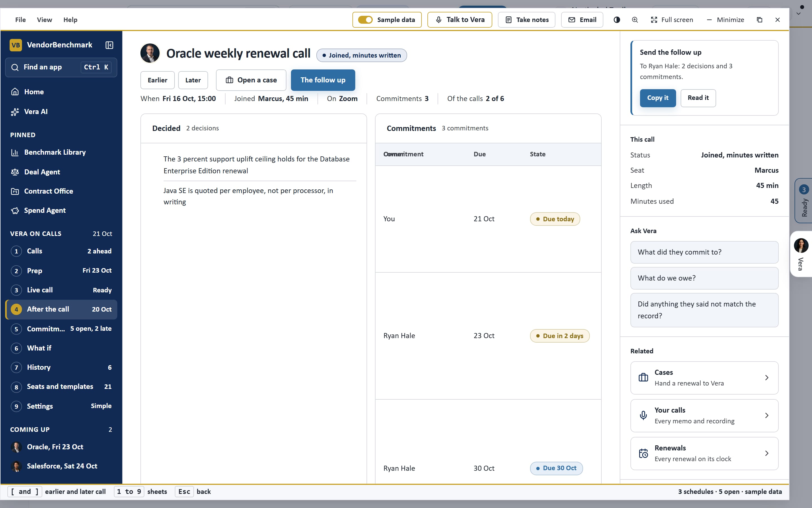The image size is (812, 508).
Task: Open the Vera side tab
Action: pyautogui.click(x=801, y=254)
